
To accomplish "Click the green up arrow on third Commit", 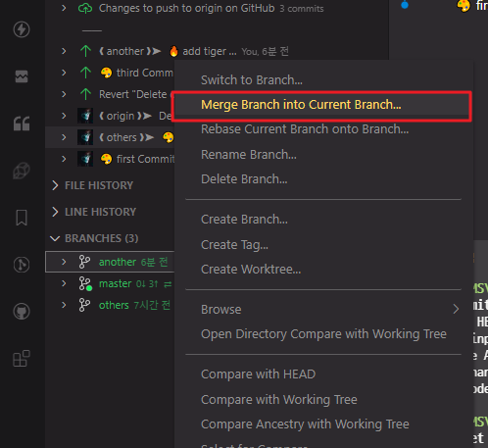I will pyautogui.click(x=85, y=73).
